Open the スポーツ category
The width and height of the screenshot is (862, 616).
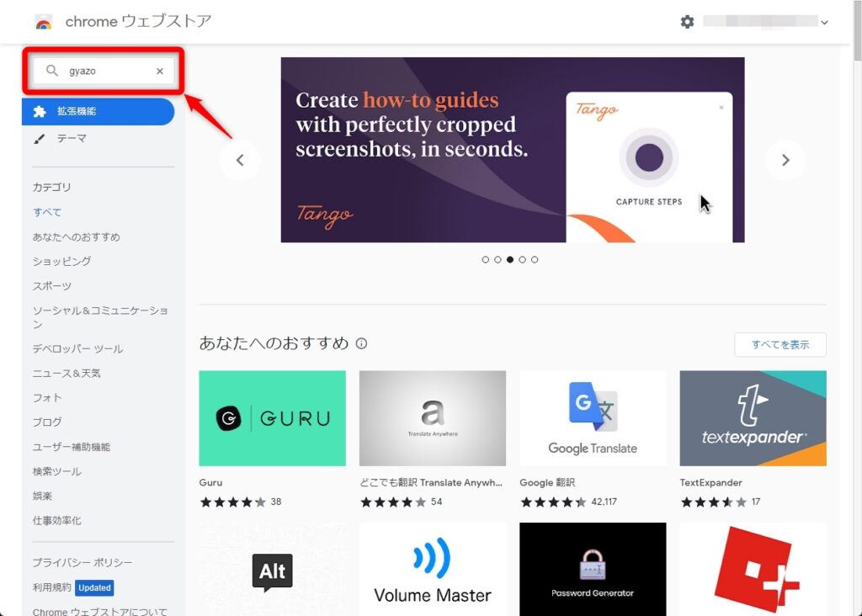pos(51,286)
